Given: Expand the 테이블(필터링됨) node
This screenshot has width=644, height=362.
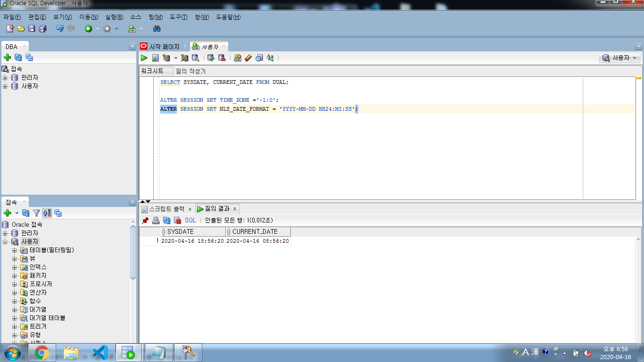Looking at the screenshot, I should click(15, 250).
